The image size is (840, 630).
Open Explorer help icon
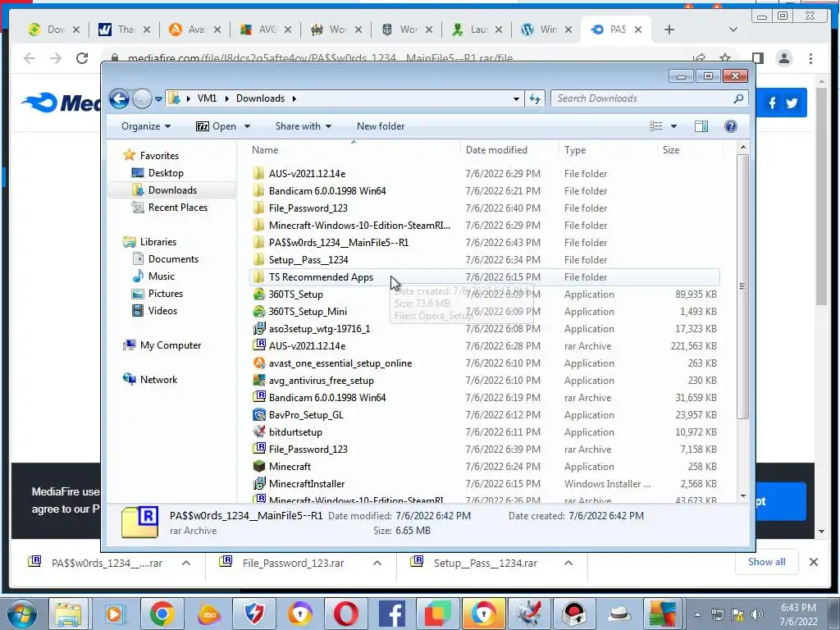[x=730, y=126]
